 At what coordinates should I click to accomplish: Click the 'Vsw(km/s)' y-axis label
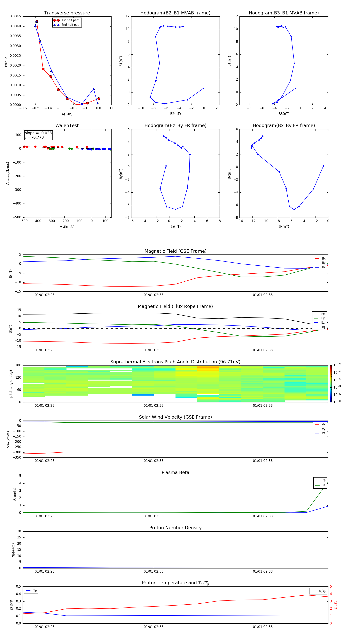tap(8, 439)
